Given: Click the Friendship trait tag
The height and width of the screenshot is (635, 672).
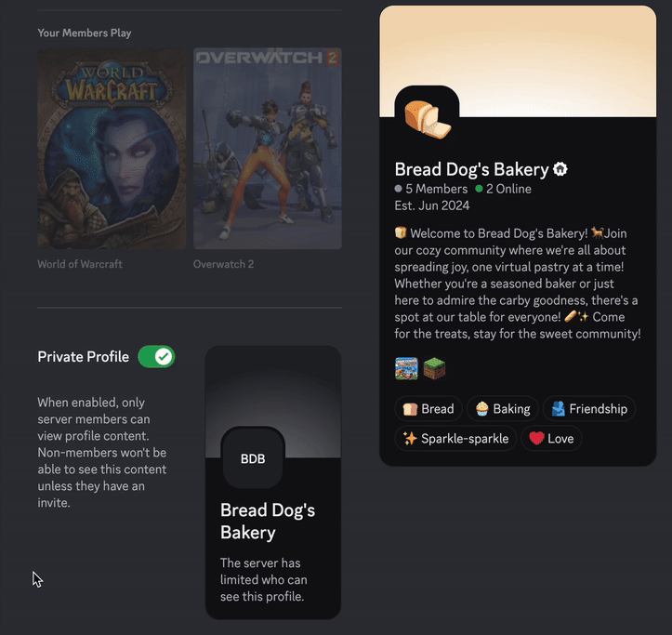Looking at the screenshot, I should 589,408.
